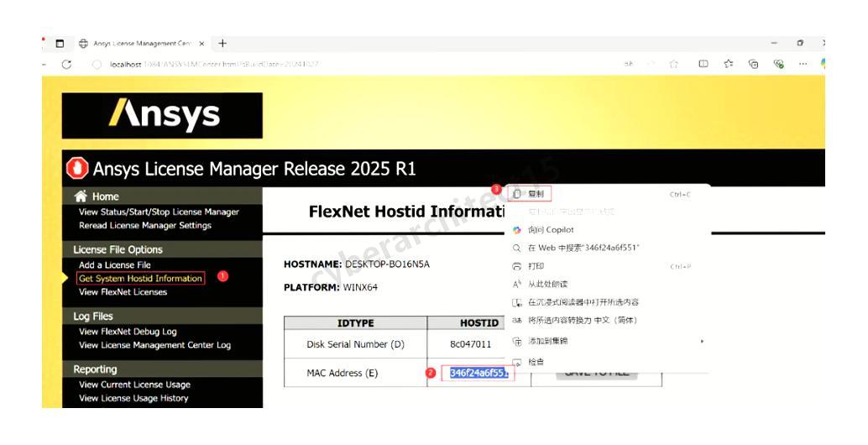Click the Browser essentials heart icon
868x445 pixels.
(778, 64)
